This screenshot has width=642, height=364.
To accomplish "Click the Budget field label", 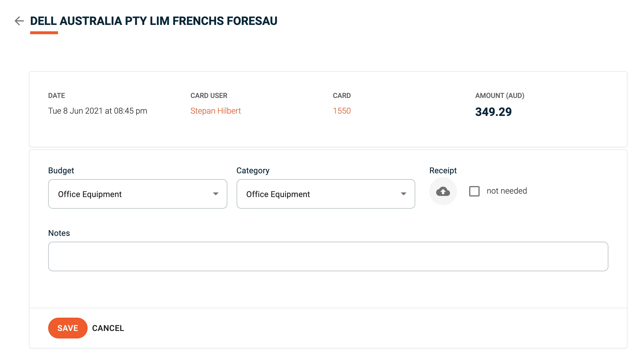I will [x=61, y=170].
